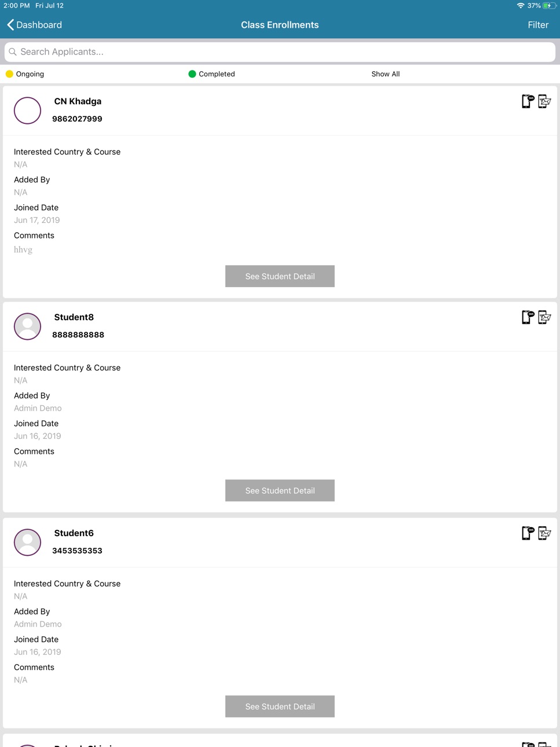560x747 pixels.
Task: Go back to Dashboard
Action: (34, 25)
